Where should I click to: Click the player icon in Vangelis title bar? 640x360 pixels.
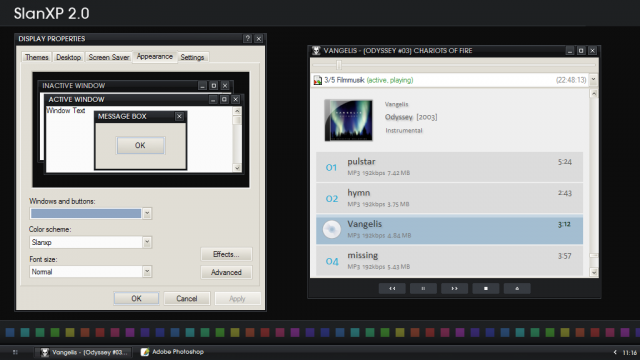pyautogui.click(x=316, y=51)
